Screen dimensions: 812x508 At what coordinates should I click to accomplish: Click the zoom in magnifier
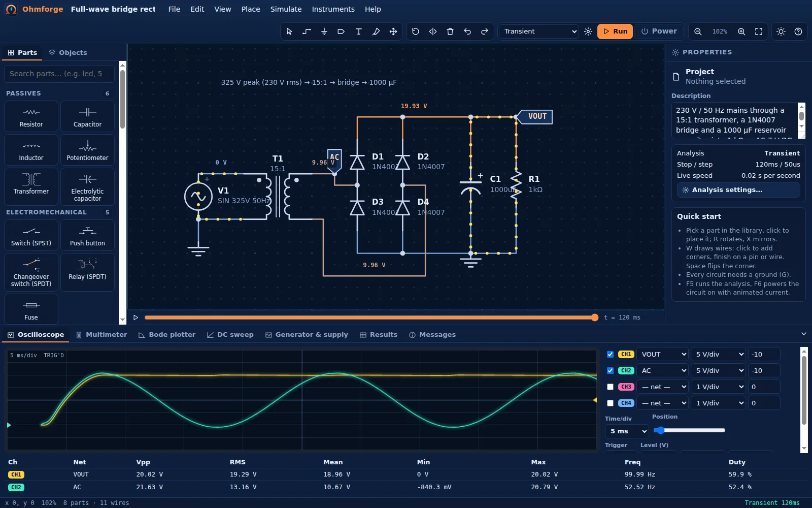click(741, 31)
